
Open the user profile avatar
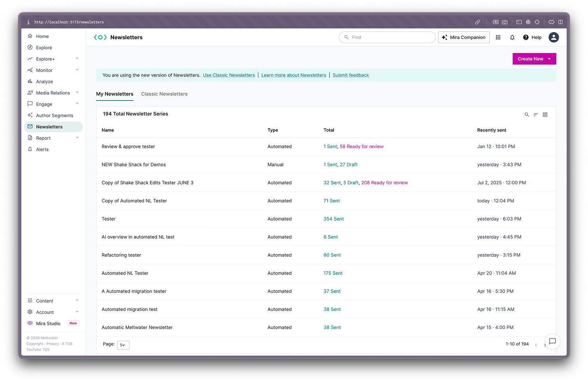(554, 37)
